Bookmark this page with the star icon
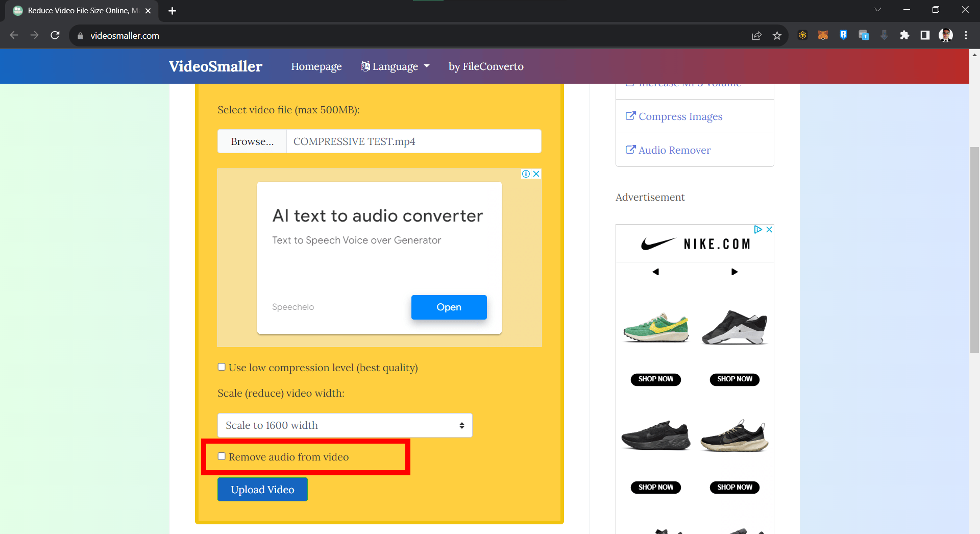 pos(777,35)
